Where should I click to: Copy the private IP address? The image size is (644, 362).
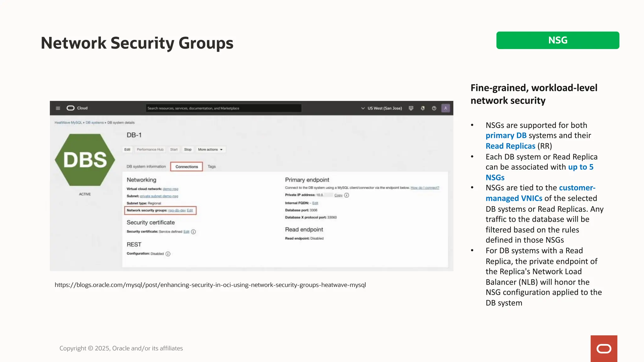pyautogui.click(x=338, y=195)
